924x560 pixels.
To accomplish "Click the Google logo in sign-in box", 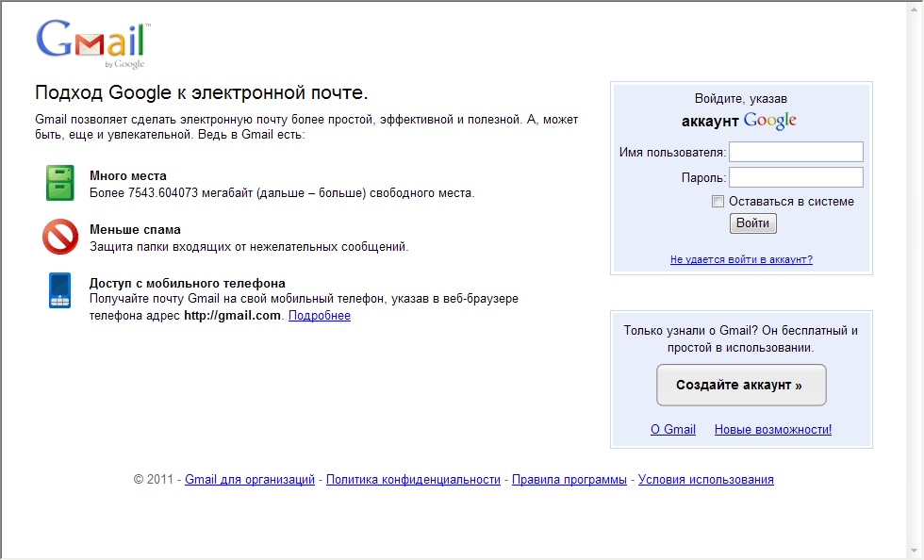I will click(x=769, y=121).
